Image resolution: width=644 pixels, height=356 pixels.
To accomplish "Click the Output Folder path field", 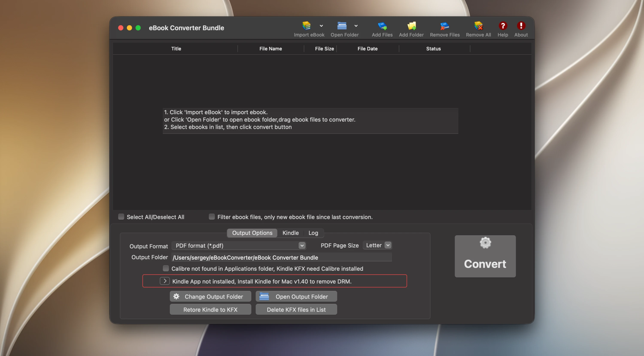I will tap(282, 257).
